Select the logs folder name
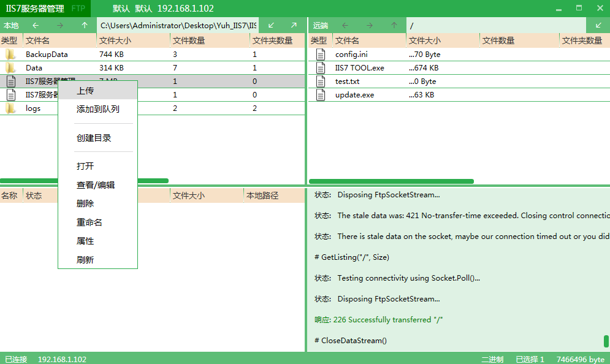The height and width of the screenshot is (364, 610). click(33, 108)
